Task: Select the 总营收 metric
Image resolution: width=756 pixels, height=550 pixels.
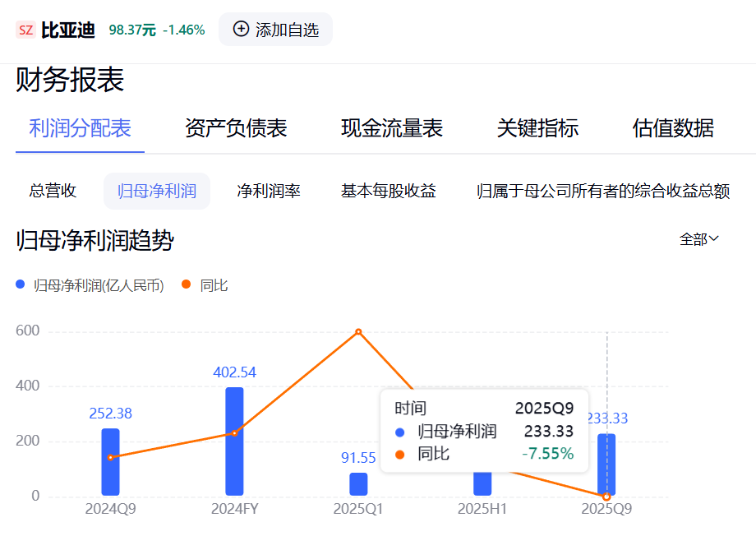Action: click(x=53, y=191)
